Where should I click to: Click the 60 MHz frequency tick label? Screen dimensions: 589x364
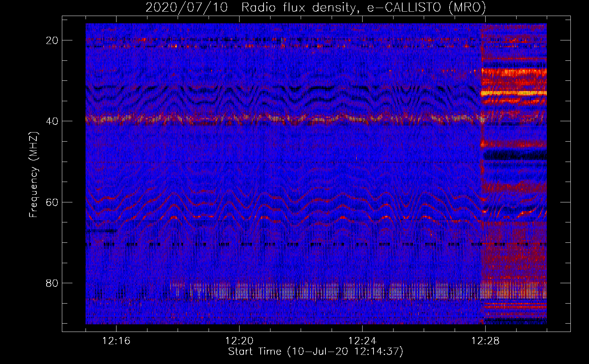tap(52, 202)
